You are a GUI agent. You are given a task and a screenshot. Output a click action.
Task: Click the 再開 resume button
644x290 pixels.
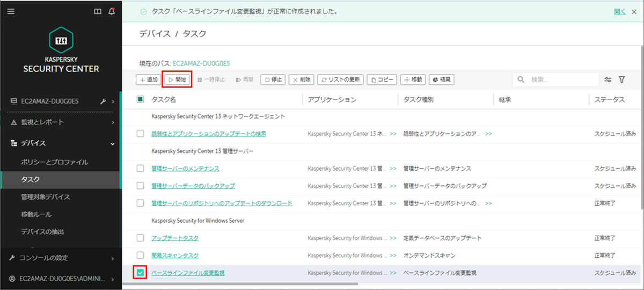click(x=245, y=79)
